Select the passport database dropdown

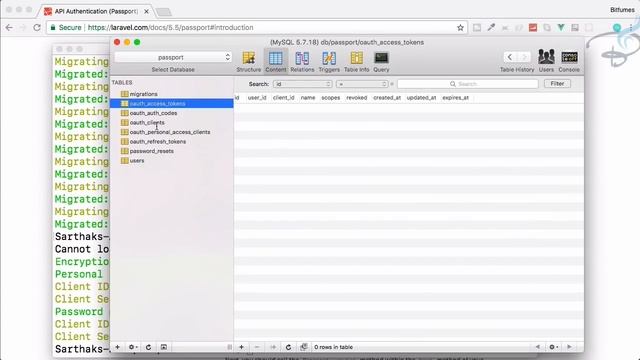pyautogui.click(x=173, y=57)
